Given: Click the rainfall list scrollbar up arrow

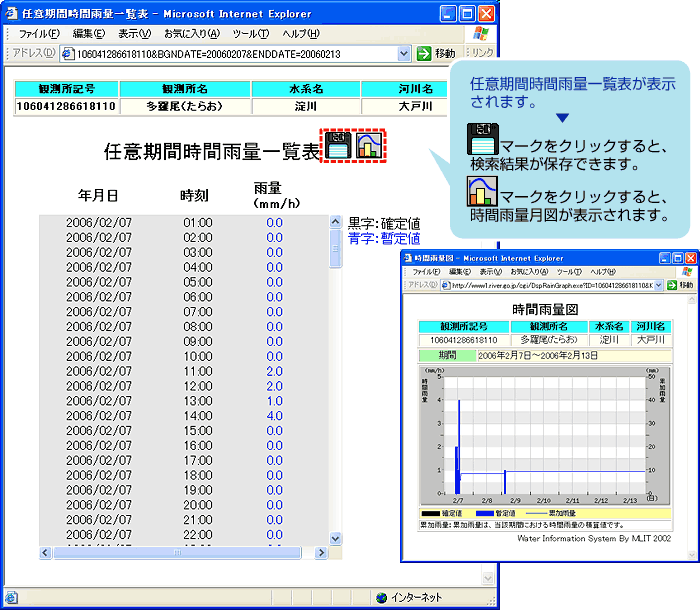Looking at the screenshot, I should (x=336, y=222).
